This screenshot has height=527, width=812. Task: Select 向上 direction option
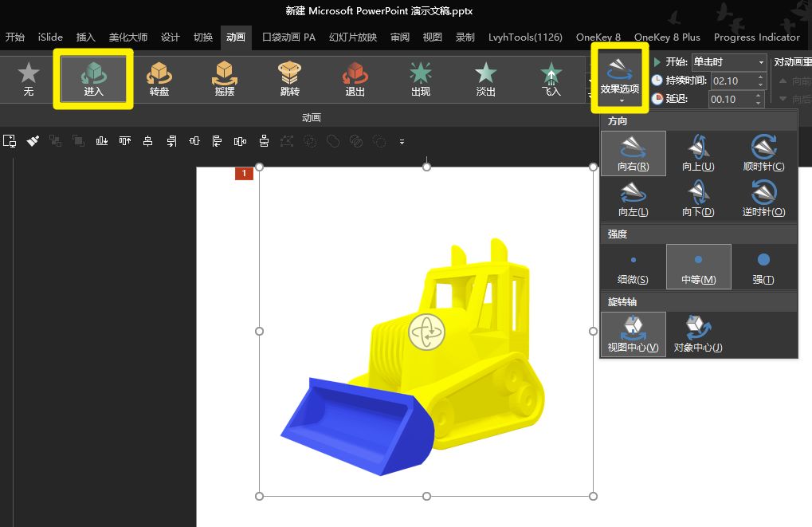click(698, 153)
